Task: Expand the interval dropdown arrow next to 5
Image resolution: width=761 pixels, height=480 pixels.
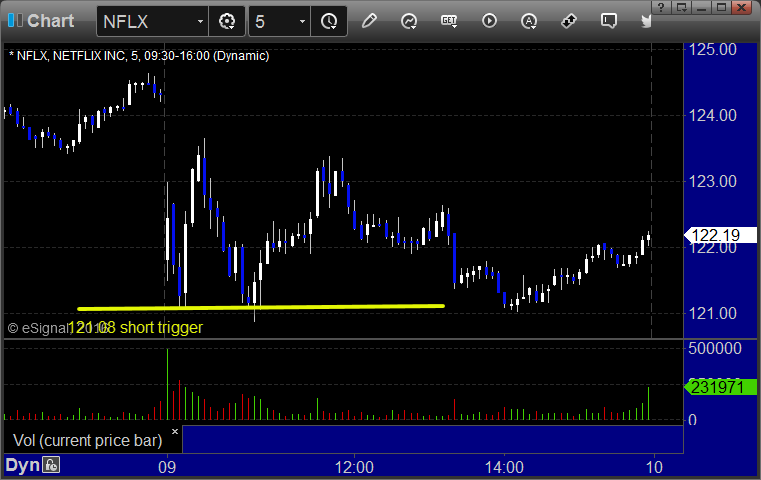Action: [302, 21]
